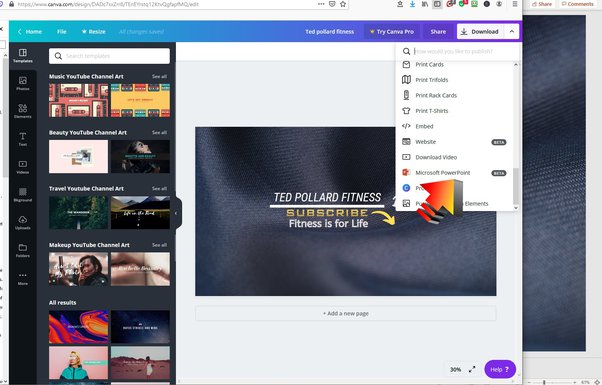
Task: Select the yellow curved arrow graphic
Action: tap(383, 218)
